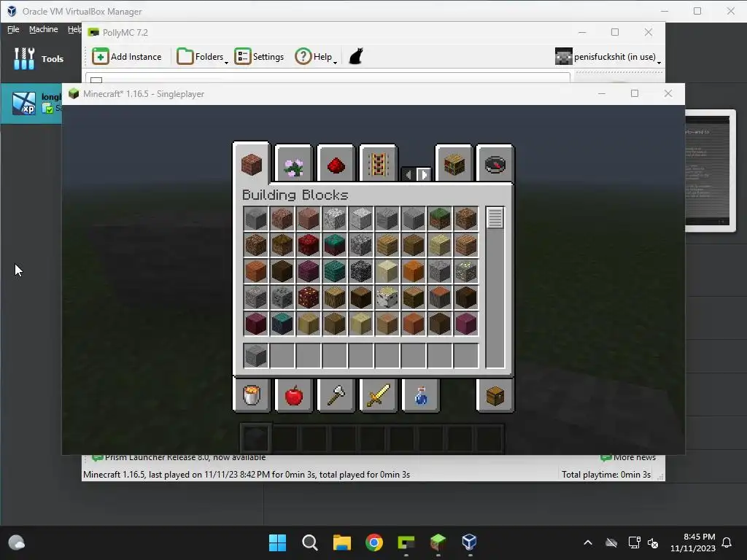Open the chest Survival Inventory tab

495,394
